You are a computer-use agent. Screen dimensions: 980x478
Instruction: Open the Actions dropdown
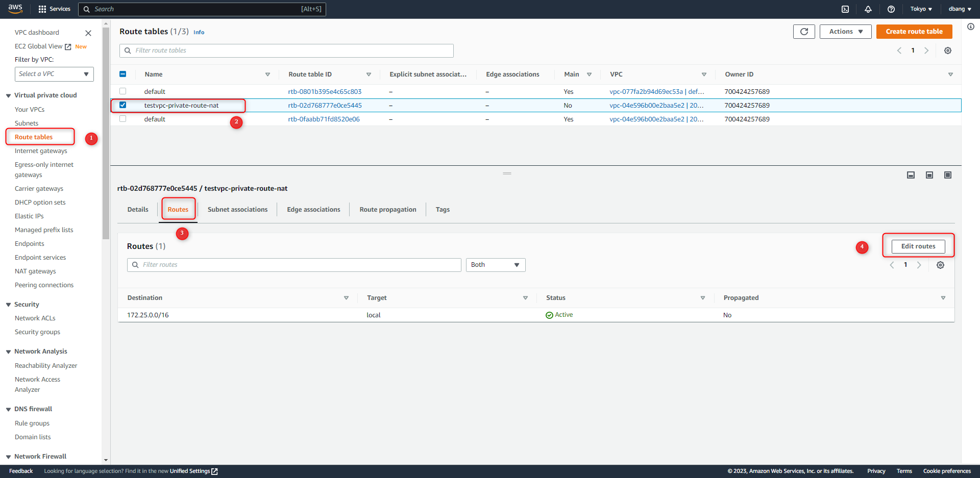click(845, 32)
